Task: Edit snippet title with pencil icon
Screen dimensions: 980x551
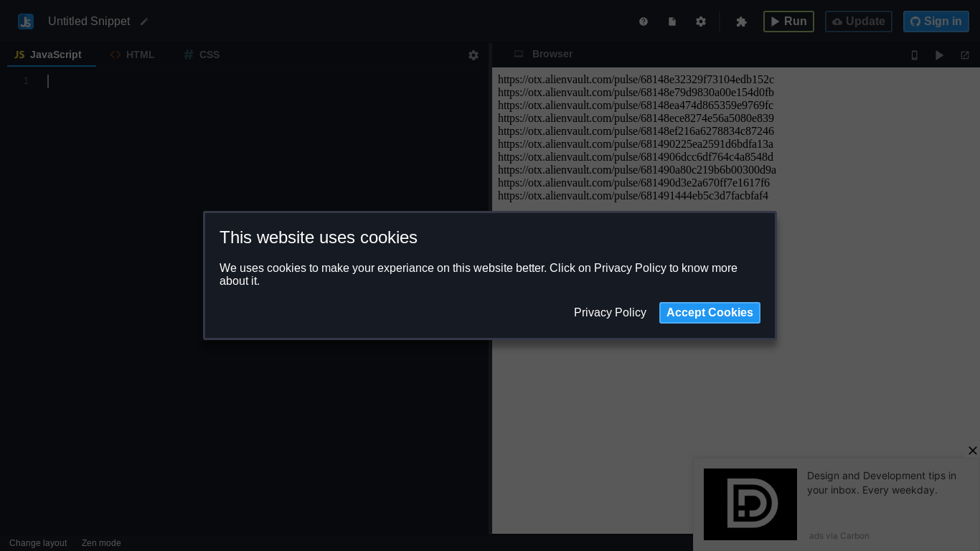Action: [x=144, y=22]
